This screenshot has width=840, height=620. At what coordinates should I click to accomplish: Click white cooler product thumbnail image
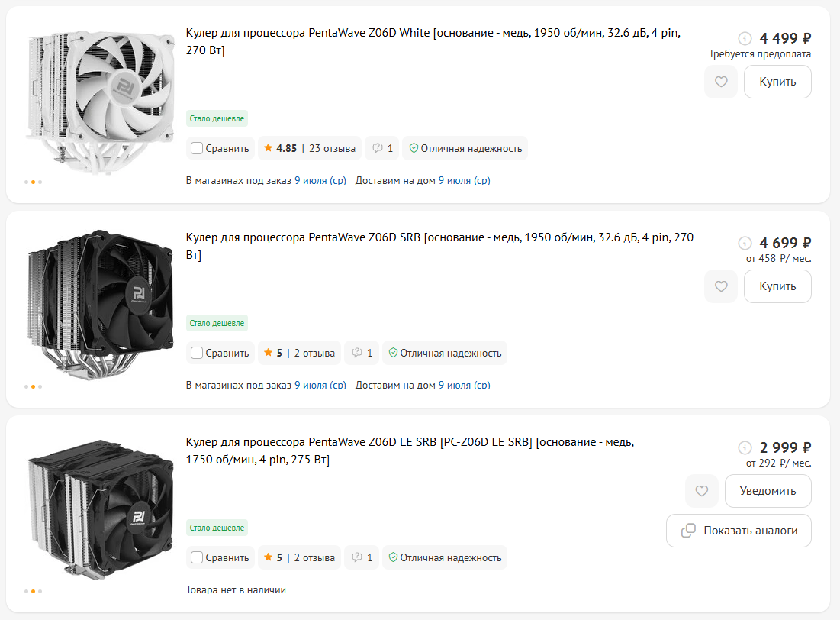[x=101, y=102]
